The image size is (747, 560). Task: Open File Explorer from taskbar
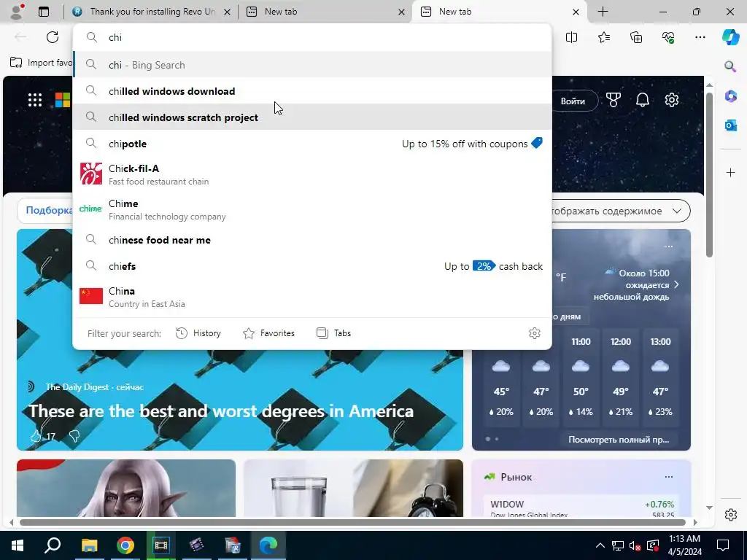(89, 545)
